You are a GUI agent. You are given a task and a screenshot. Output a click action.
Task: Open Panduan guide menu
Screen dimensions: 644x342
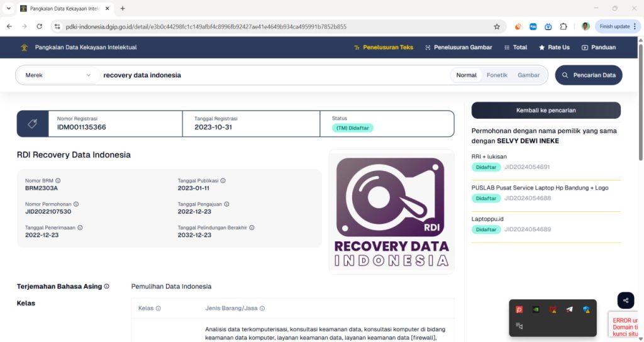pyautogui.click(x=599, y=47)
